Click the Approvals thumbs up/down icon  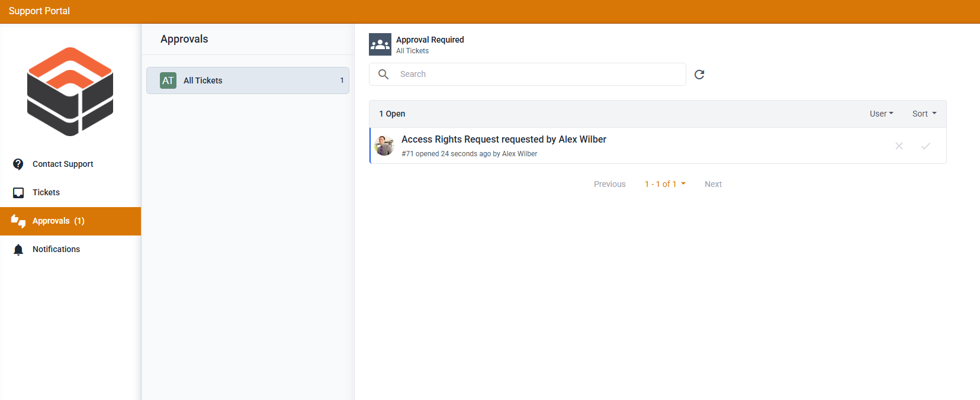click(x=18, y=221)
